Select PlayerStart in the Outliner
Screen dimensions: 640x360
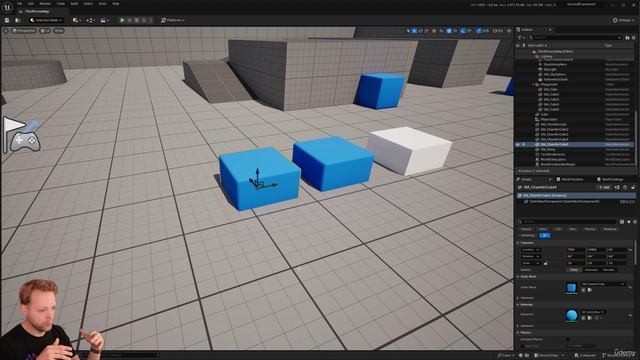point(549,119)
